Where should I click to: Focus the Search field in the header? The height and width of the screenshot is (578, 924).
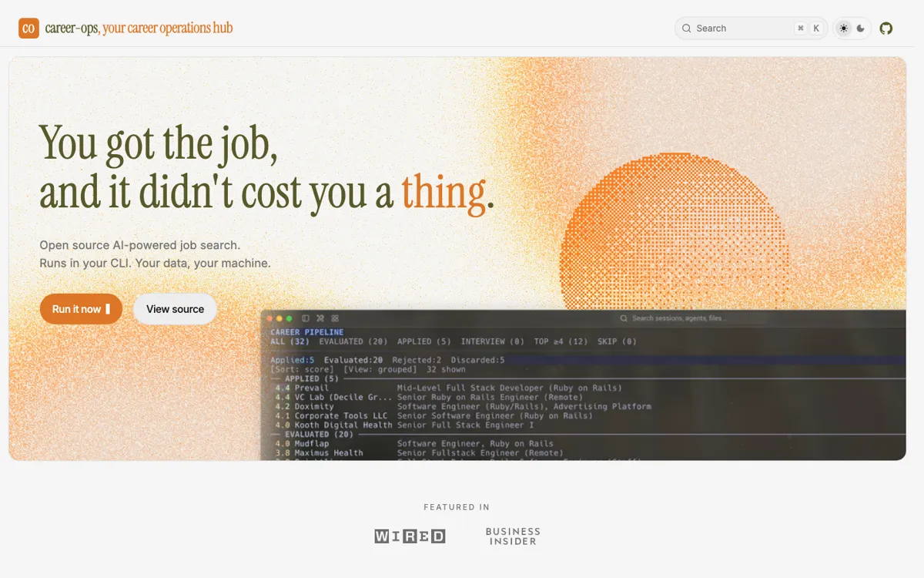coord(751,29)
